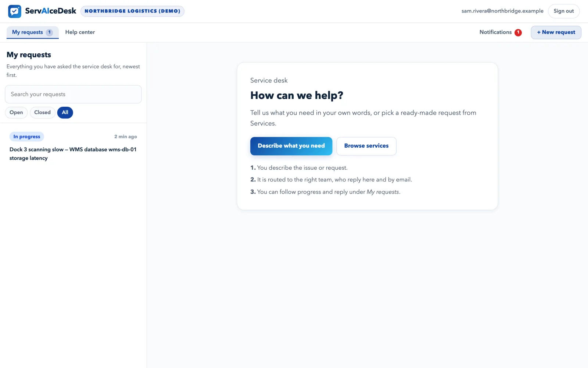
Task: Click the Service desk label on card
Action: pos(269,81)
